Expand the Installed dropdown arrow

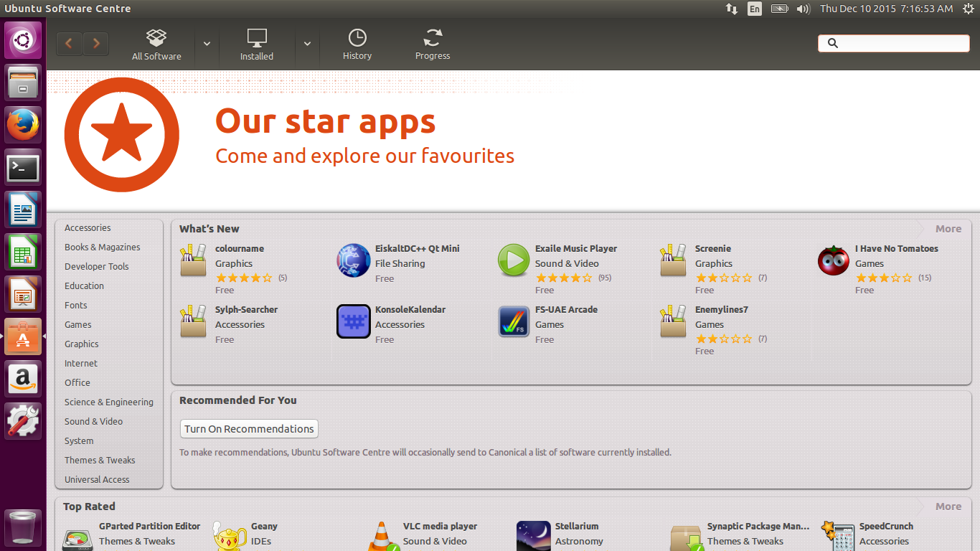(307, 44)
